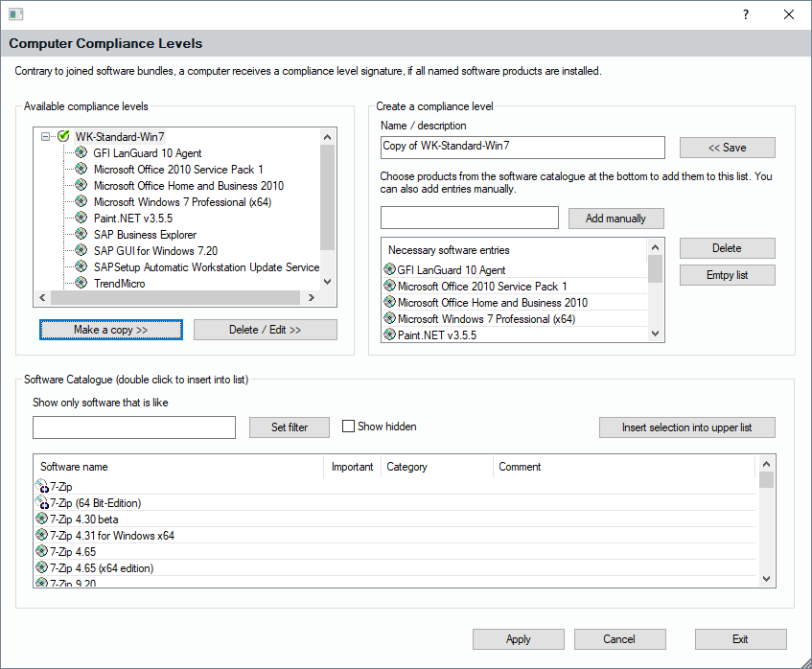
Task: Focus the Name / description field
Action: coord(522,148)
